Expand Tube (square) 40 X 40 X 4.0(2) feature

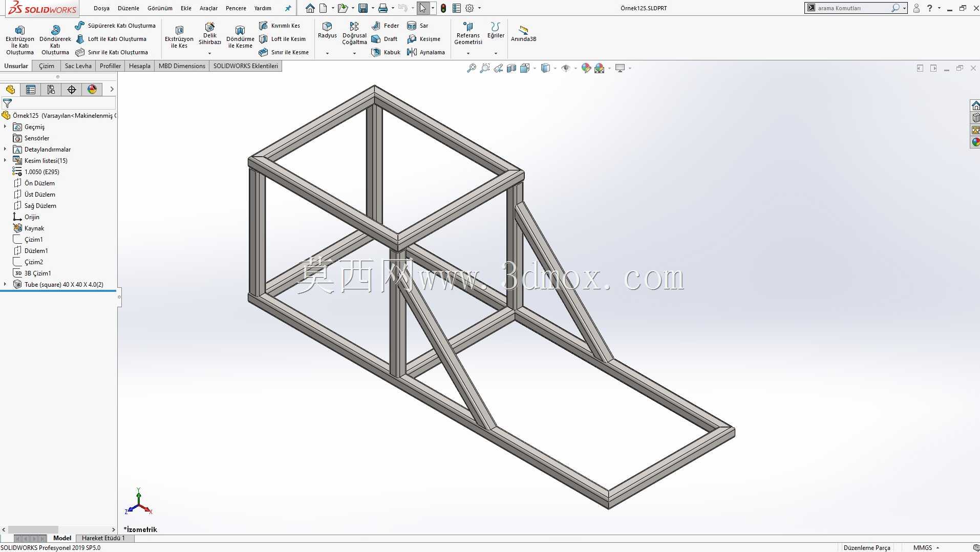coord(5,284)
